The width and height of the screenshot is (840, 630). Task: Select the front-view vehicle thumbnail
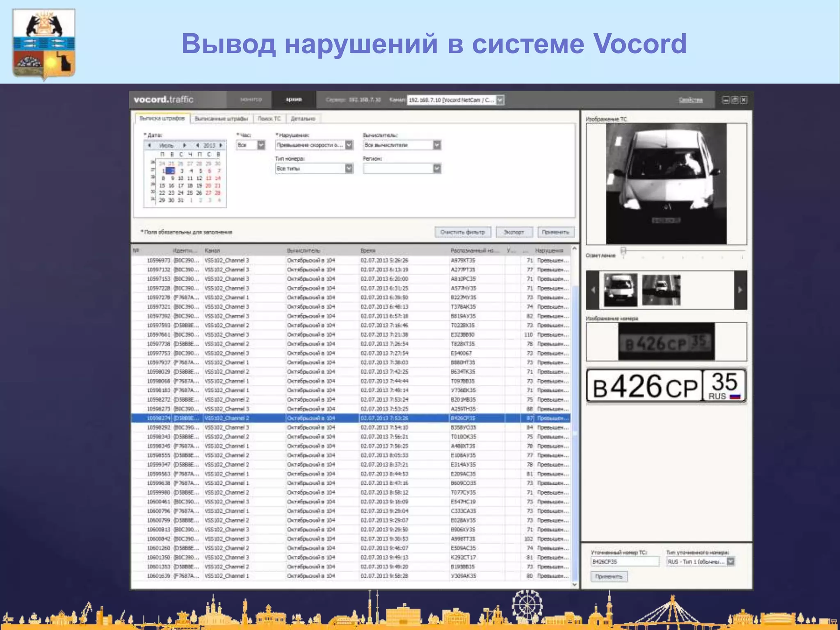[x=621, y=290]
